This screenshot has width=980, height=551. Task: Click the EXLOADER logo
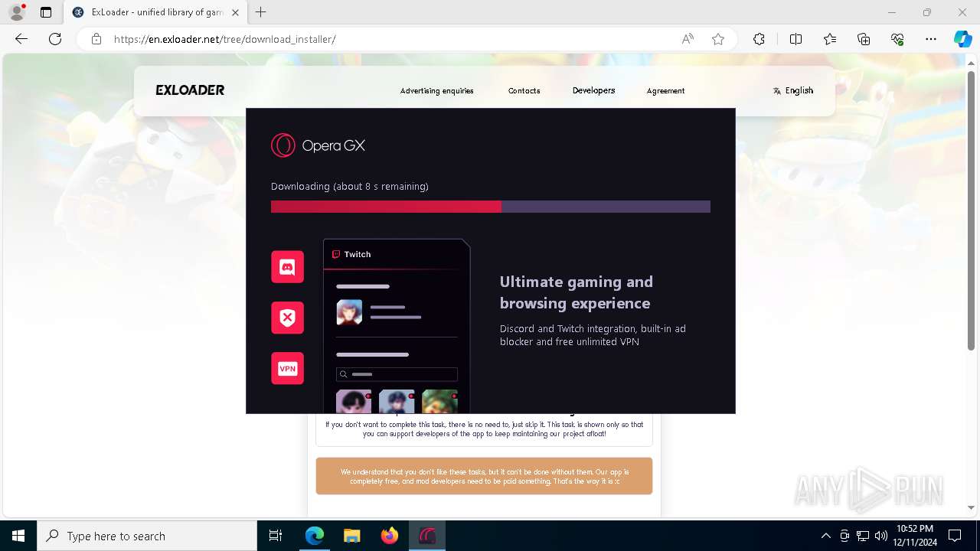click(x=190, y=90)
